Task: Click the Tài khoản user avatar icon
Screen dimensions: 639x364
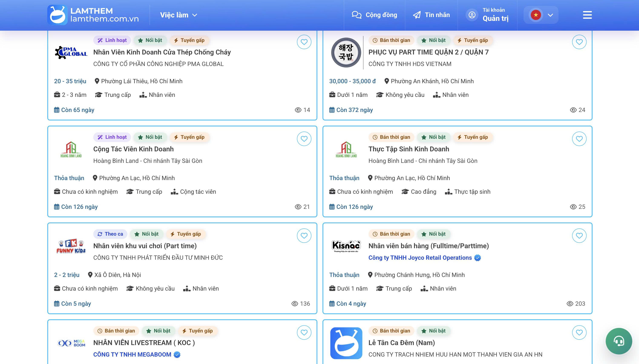Action: click(472, 15)
